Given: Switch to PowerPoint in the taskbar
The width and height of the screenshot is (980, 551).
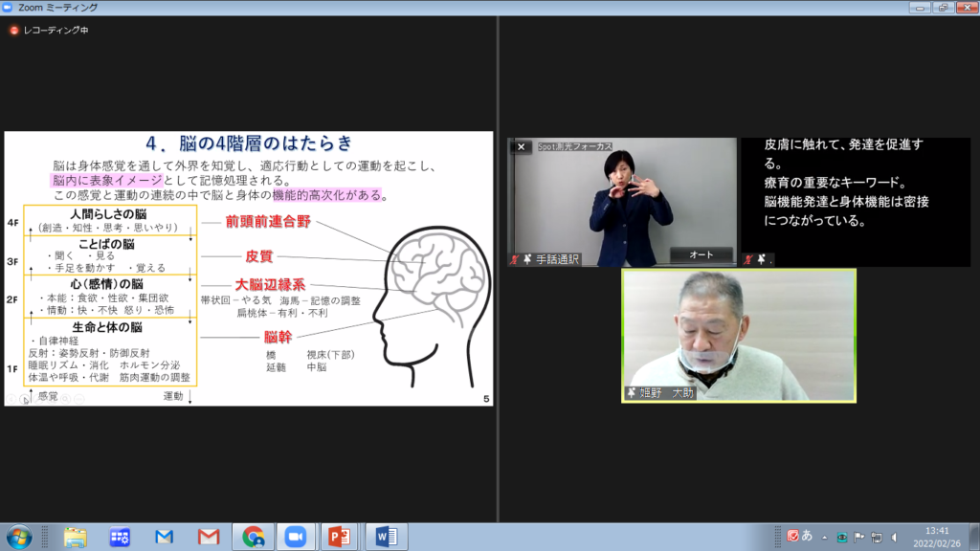Looking at the screenshot, I should (x=339, y=537).
